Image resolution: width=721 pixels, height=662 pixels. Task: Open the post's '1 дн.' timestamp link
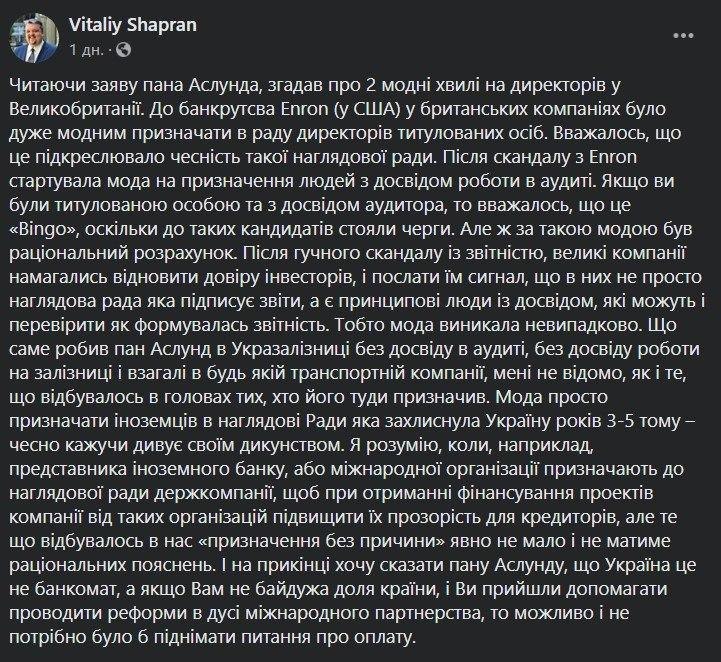tap(86, 49)
